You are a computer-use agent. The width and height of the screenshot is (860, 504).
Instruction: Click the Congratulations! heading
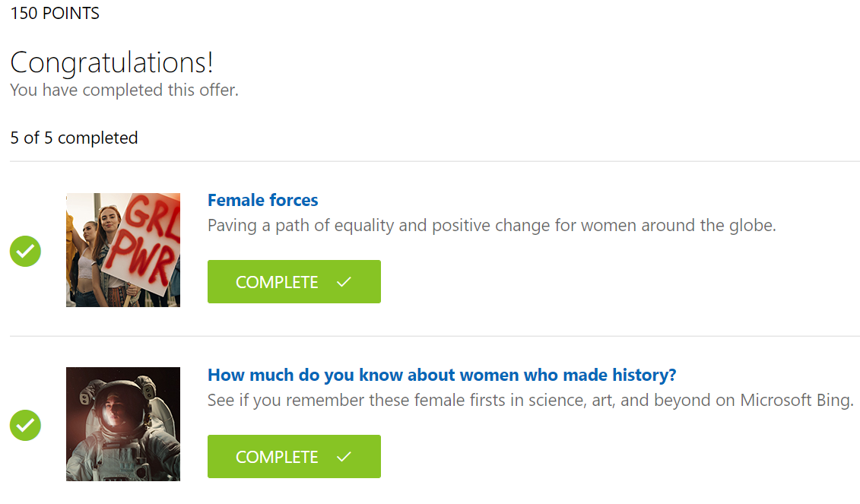(x=112, y=63)
